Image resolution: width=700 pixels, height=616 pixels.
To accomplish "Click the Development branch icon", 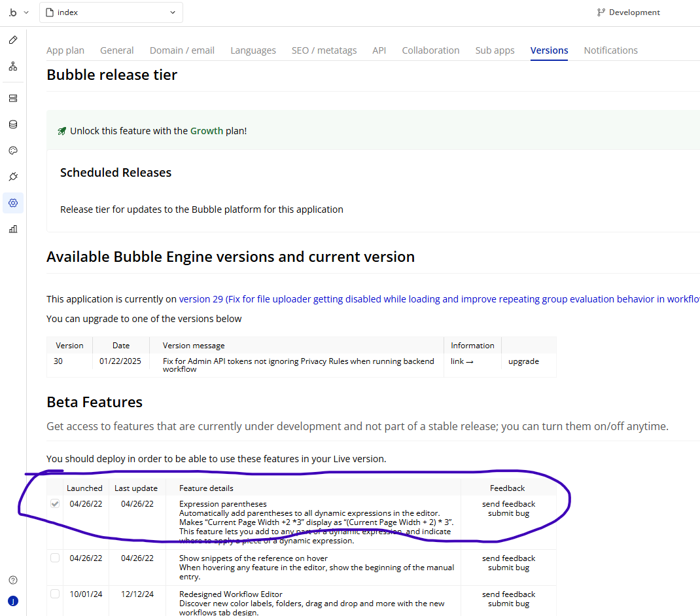I will (601, 12).
